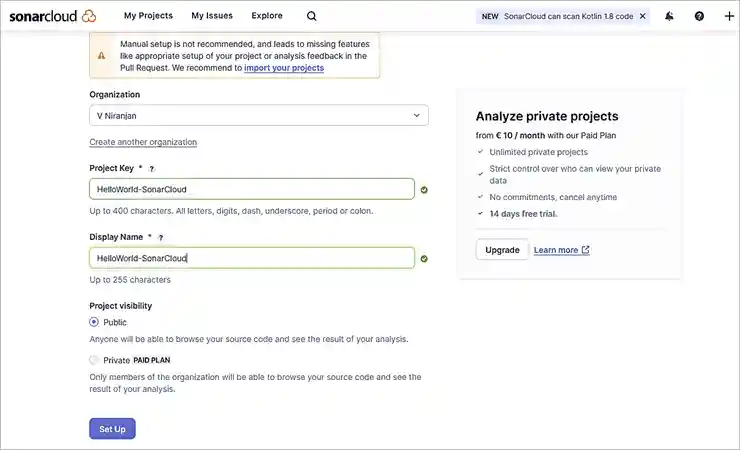Click the SonarCloud logo
Image resolution: width=740 pixels, height=450 pixels.
(52, 16)
